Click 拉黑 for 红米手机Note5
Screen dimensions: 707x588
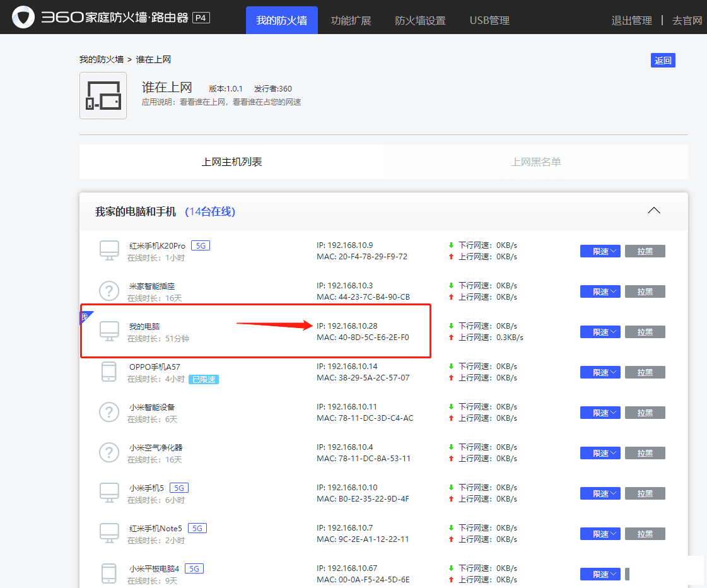tap(645, 534)
